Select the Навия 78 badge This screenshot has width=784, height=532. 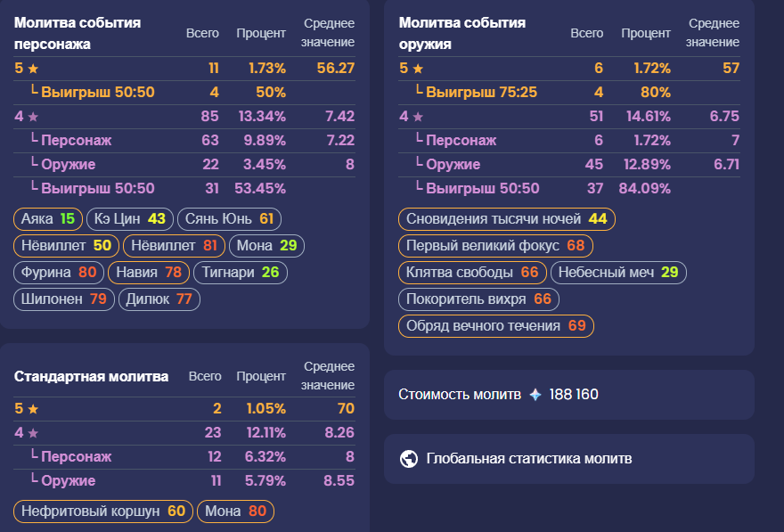pyautogui.click(x=148, y=273)
